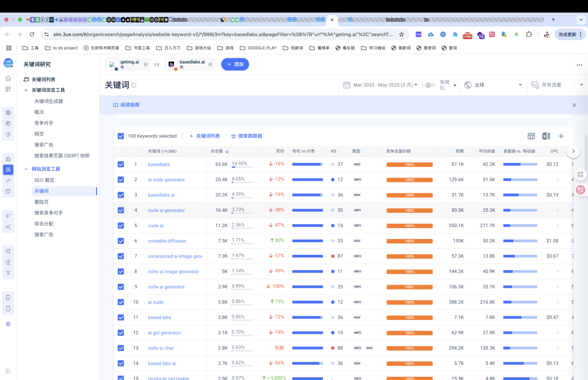
Task: Click 关键词列表 button above table
Action: pyautogui.click(x=204, y=136)
